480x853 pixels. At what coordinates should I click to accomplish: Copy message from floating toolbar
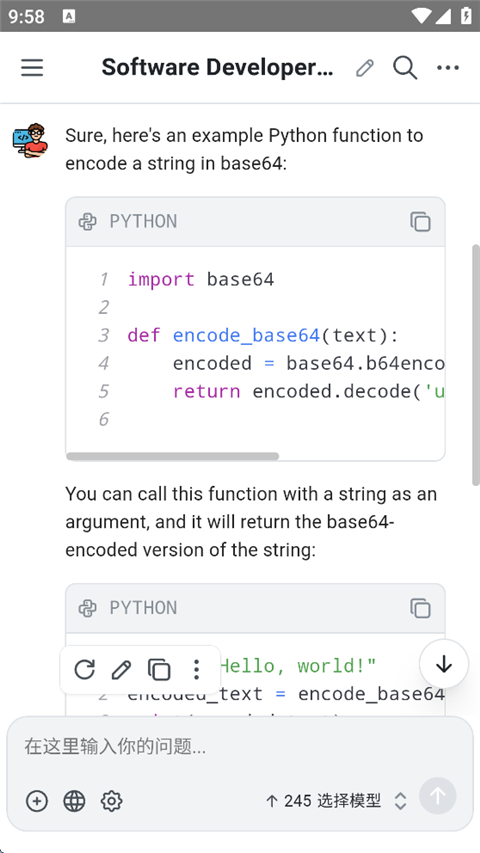(159, 669)
